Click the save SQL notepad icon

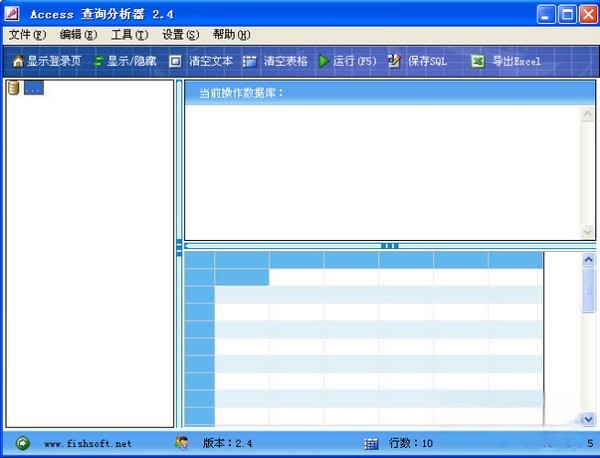(x=394, y=61)
